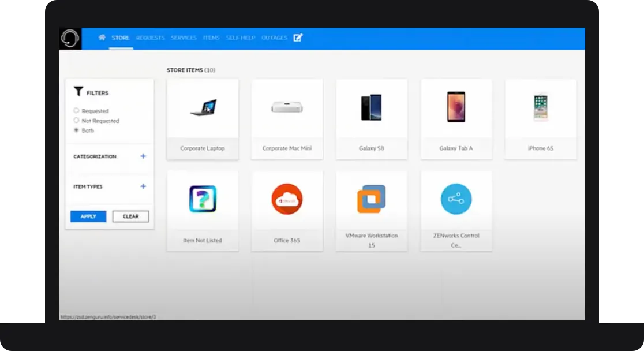Select the iPhone 6S image
Viewport: 644px width, 351px height.
[541, 107]
